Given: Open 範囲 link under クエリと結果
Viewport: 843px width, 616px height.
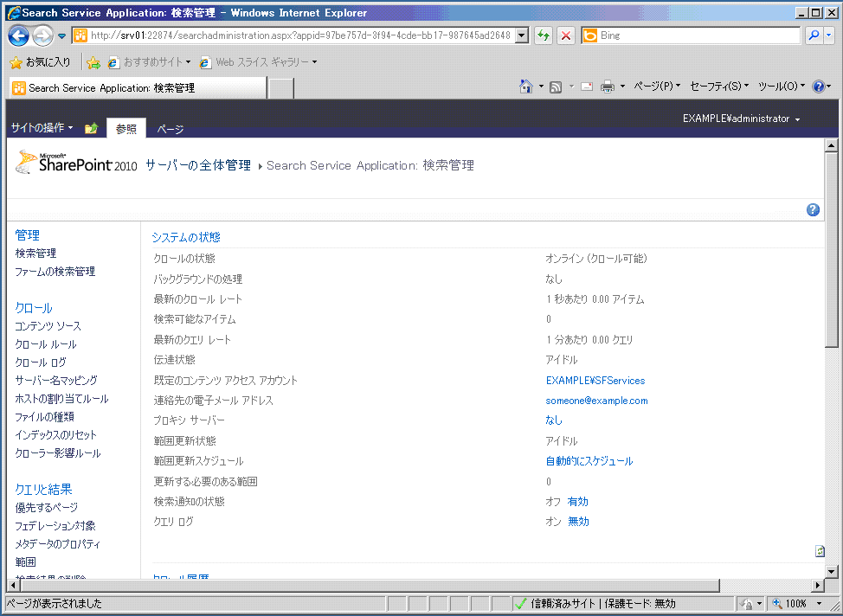Looking at the screenshot, I should tap(25, 562).
